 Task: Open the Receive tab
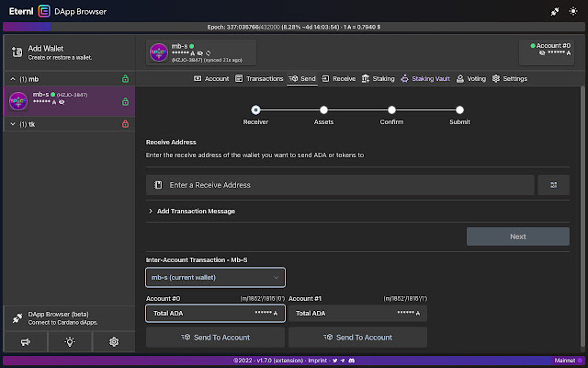point(339,78)
